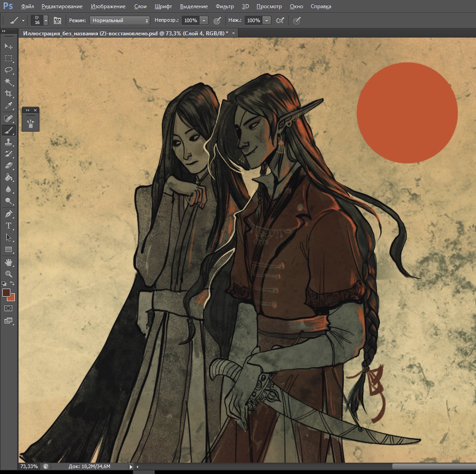Click the zoom level 73,33% field
The height and width of the screenshot is (474, 476).
coord(29,466)
